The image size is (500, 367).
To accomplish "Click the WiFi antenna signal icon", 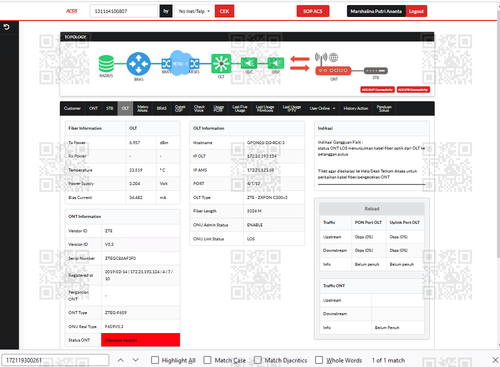I will coord(321,59).
